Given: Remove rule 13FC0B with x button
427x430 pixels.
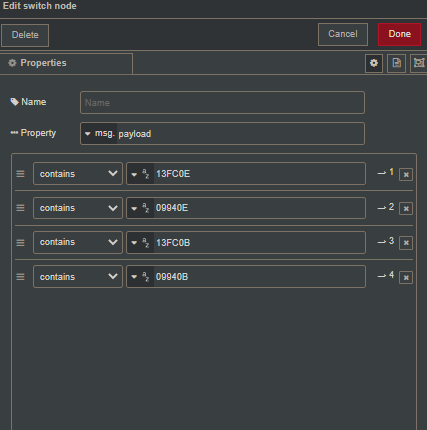Looking at the screenshot, I should [406, 243].
